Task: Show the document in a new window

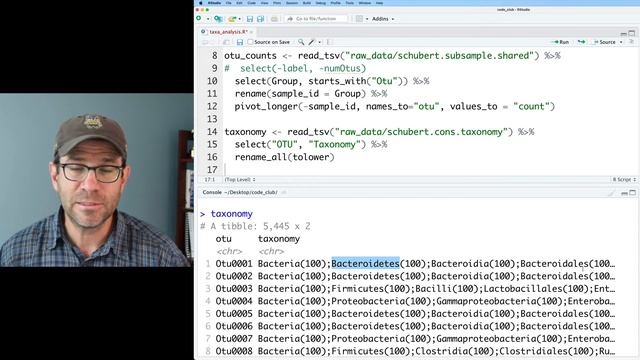Action: coord(227,42)
